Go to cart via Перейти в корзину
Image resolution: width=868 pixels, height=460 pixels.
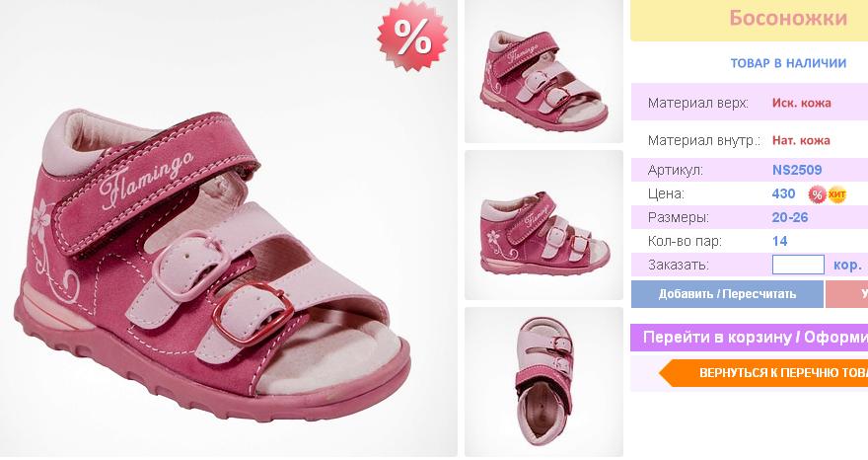pyautogui.click(x=749, y=338)
